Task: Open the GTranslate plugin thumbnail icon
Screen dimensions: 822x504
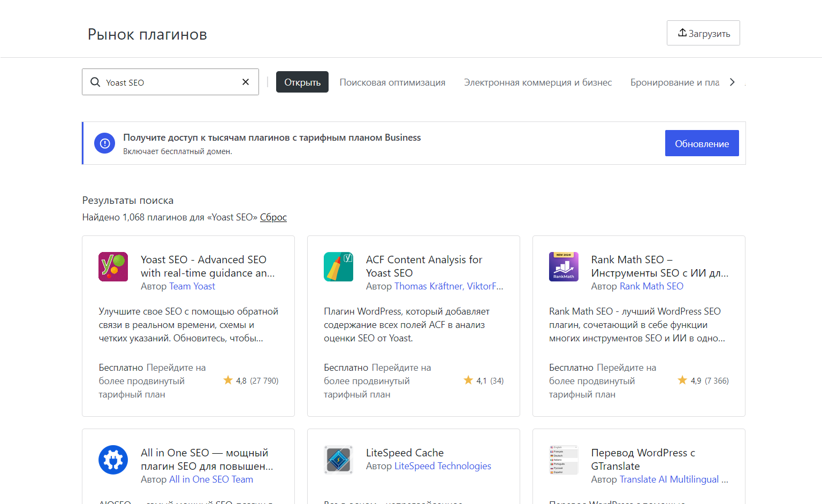Action: (564, 460)
